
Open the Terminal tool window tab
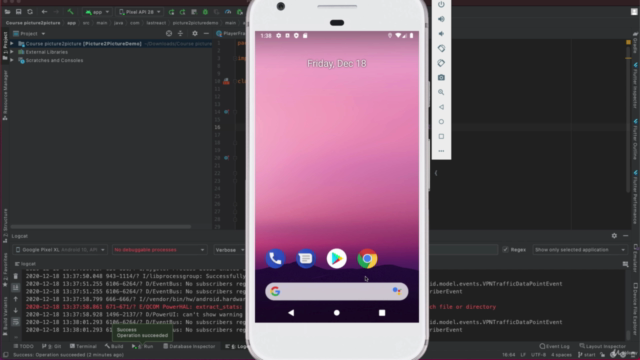[x=83, y=346]
